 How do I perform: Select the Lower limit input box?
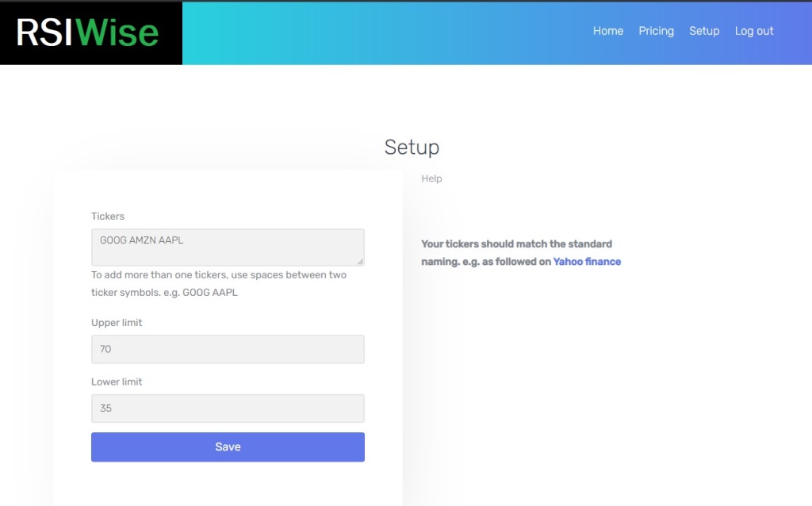[x=228, y=408]
